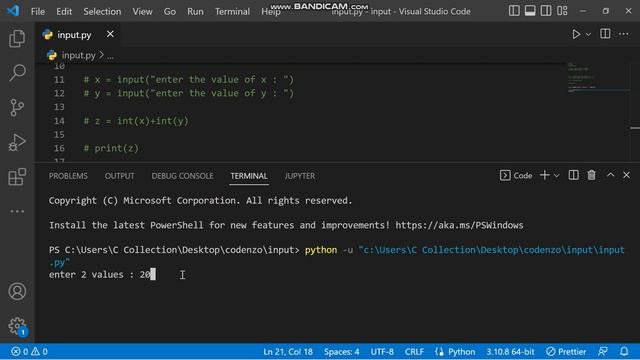Click input.py in the breadcrumb
The width and height of the screenshot is (640, 360).
(78, 55)
